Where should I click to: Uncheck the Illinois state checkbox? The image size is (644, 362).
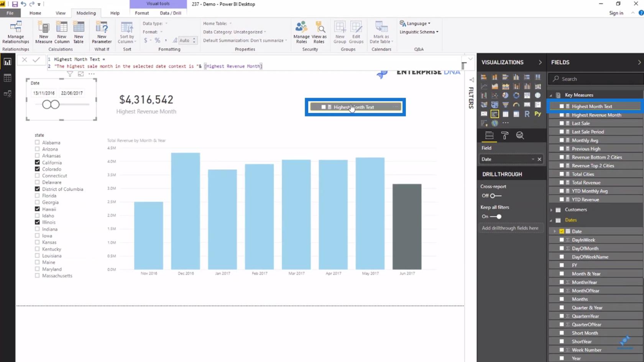coord(37,222)
